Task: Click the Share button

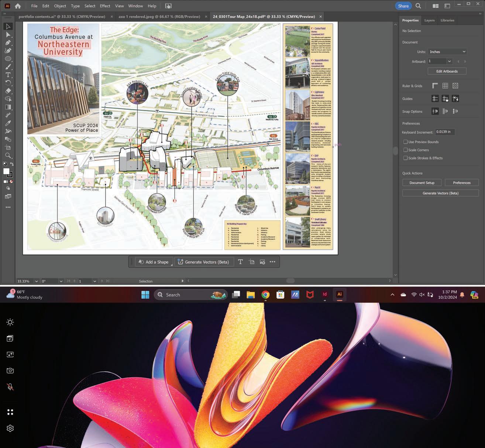Action: click(403, 6)
